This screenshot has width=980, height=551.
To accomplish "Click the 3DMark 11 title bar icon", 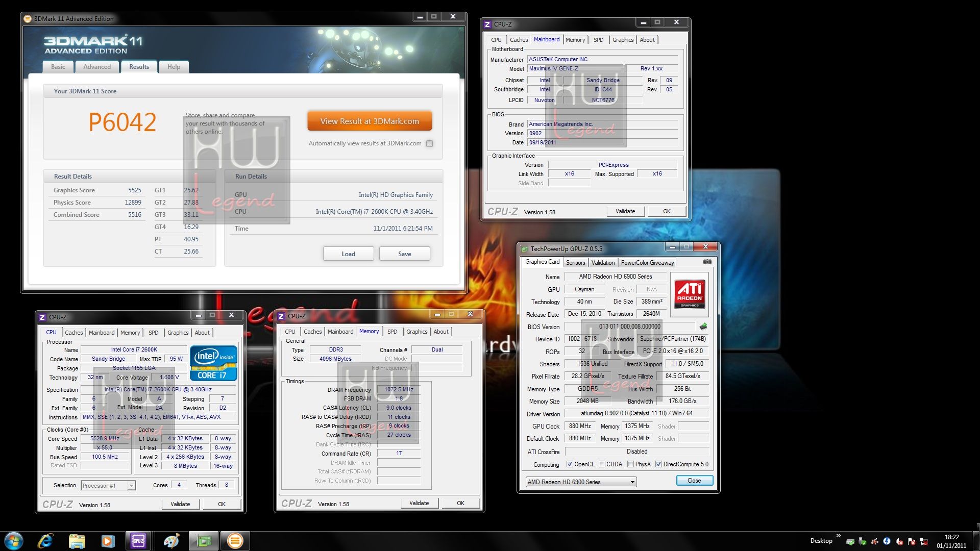I will [x=28, y=19].
